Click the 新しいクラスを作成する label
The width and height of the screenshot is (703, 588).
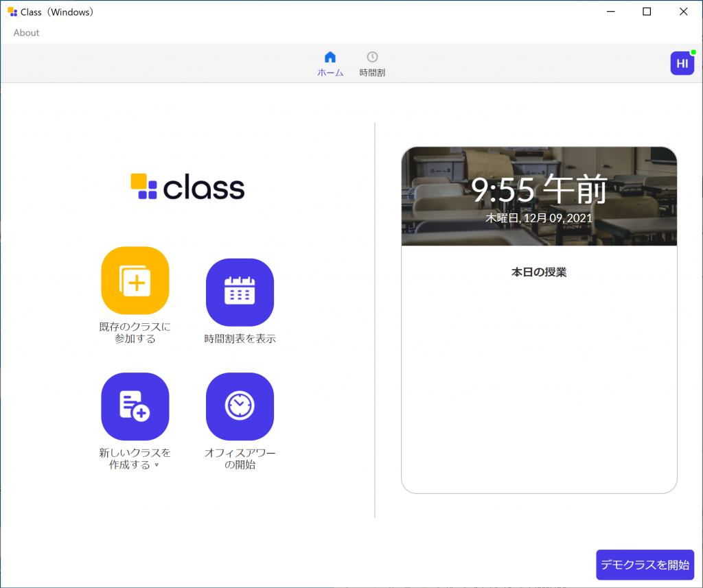click(135, 458)
